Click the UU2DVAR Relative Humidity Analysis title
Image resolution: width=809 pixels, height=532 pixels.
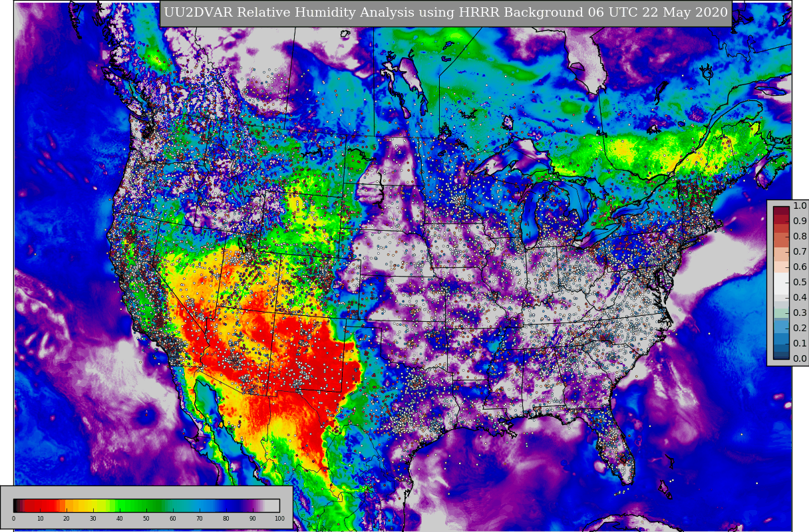pos(446,13)
